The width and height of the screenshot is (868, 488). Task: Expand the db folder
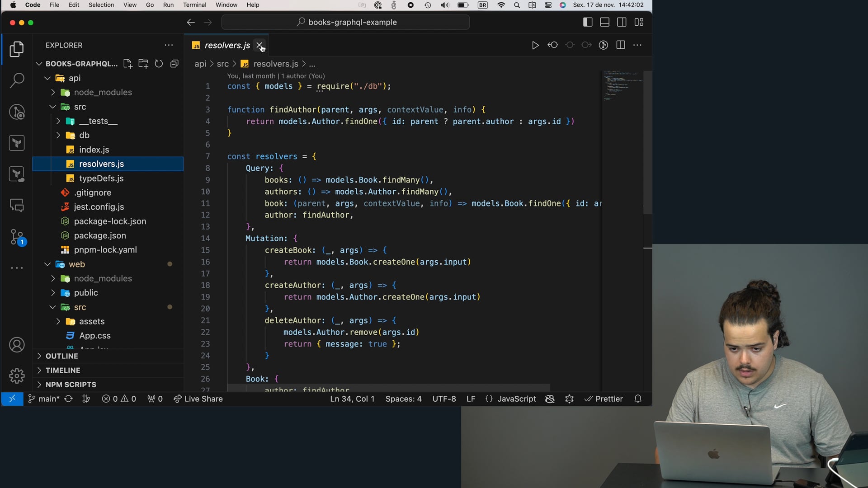pos(84,135)
